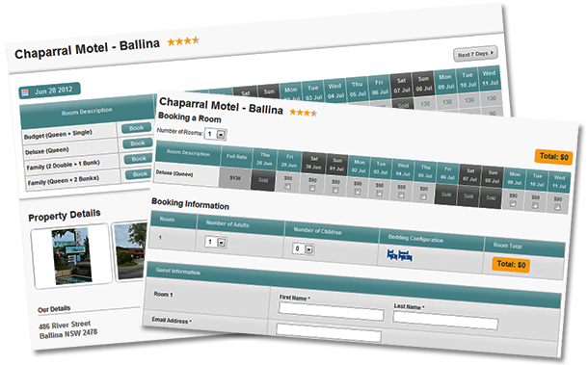Image resolution: width=588 pixels, height=365 pixels.
Task: Open the motel sign photo thumbnail
Action: point(72,256)
